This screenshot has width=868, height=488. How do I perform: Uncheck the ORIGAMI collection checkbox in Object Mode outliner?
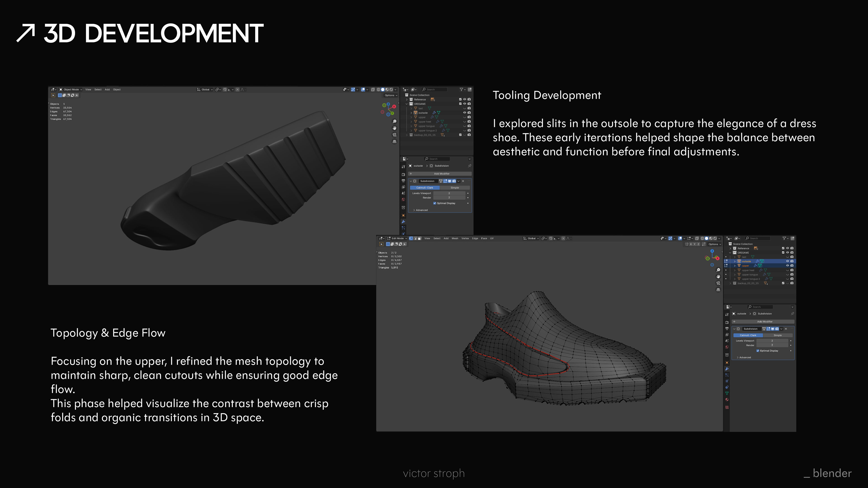point(460,104)
